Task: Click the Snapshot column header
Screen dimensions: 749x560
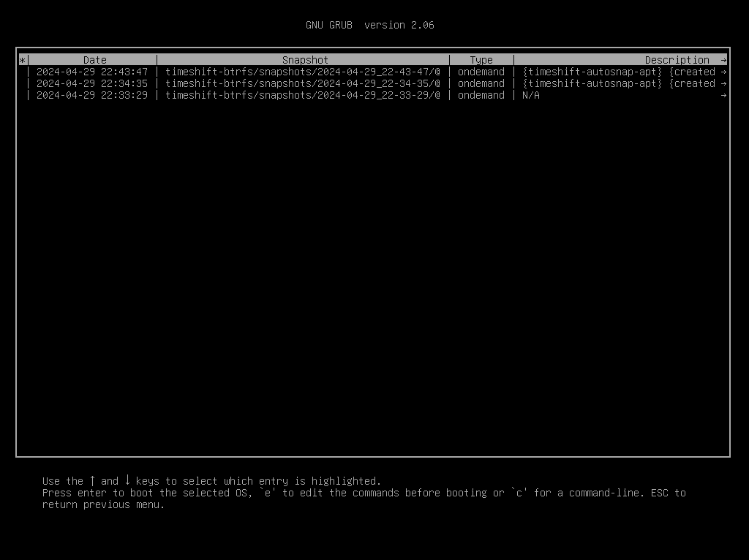Action: pyautogui.click(x=305, y=60)
